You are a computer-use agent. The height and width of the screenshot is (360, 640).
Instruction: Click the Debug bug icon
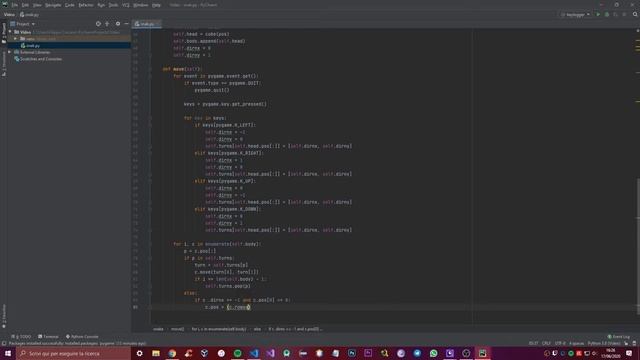pos(607,15)
